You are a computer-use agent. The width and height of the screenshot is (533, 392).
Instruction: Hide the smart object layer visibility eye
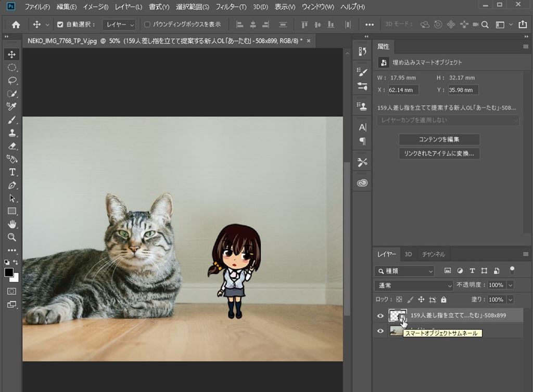coord(380,316)
